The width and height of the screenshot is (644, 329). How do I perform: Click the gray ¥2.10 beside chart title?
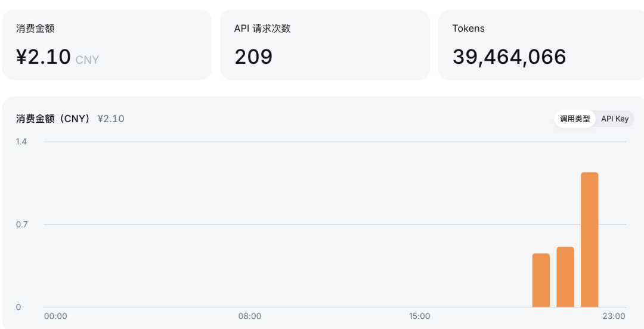111,119
